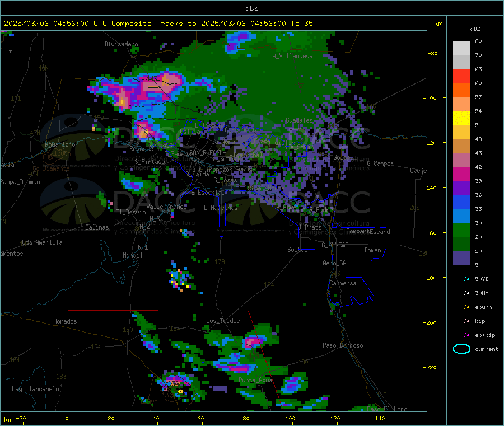Click the Morados location label
Image resolution: width=504 pixels, height=426 pixels.
pos(65,321)
